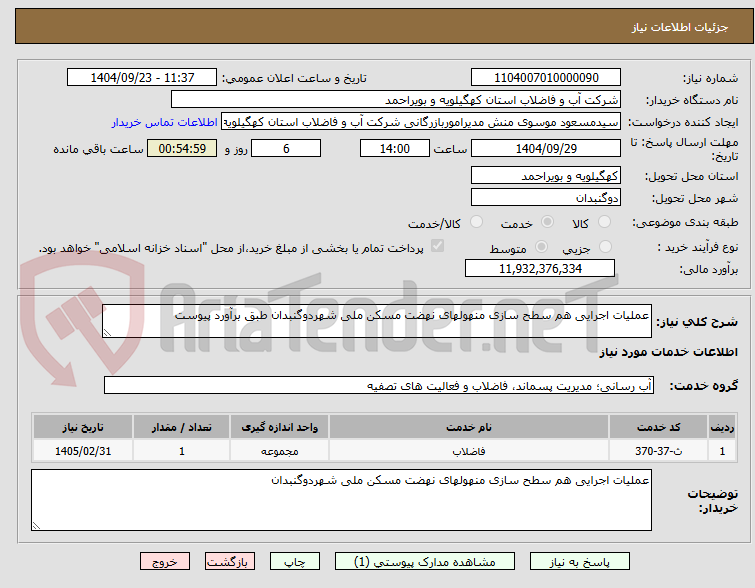The width and height of the screenshot is (755, 588).
Task: Click the announcement date field 1404/09/23 - 11:37
Action: (142, 78)
